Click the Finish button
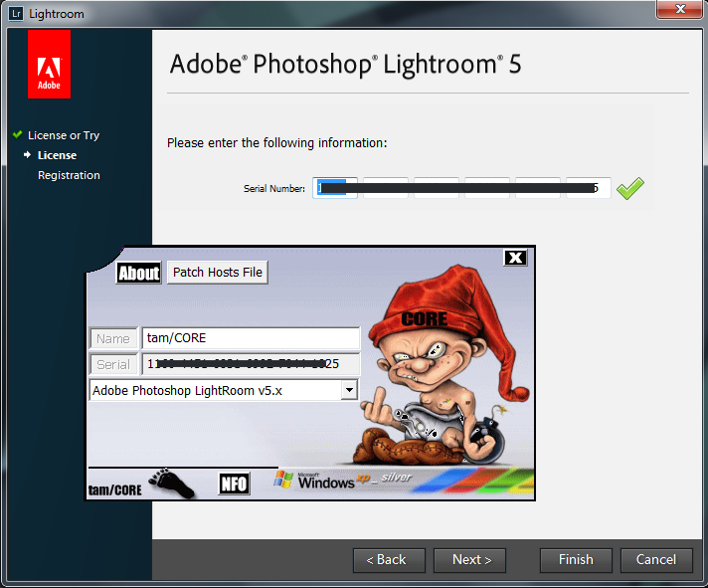This screenshot has height=588, width=708. point(576,560)
